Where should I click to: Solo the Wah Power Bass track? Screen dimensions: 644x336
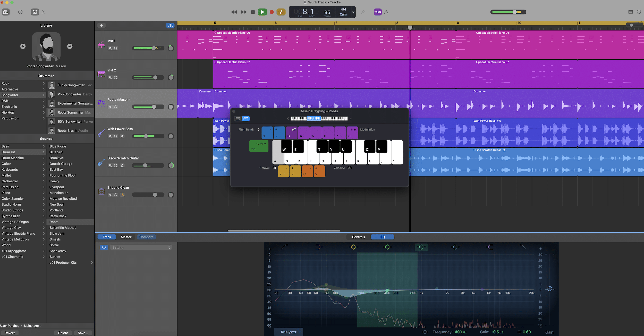point(116,136)
